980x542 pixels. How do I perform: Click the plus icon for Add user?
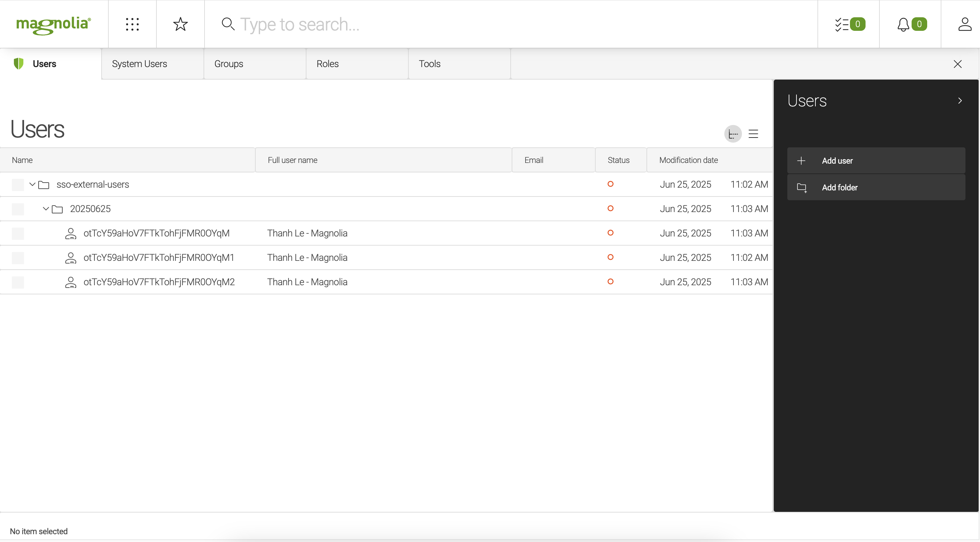point(801,161)
